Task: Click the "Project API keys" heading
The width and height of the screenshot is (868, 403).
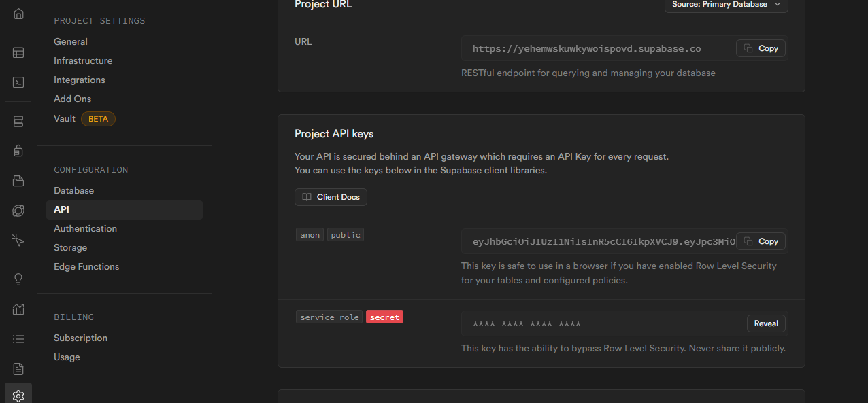Action: coord(334,134)
